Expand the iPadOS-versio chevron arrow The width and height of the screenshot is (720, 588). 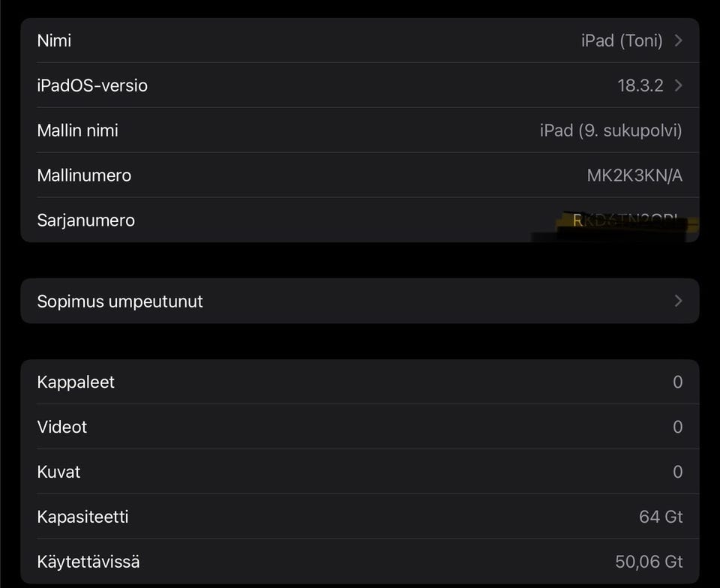(678, 85)
